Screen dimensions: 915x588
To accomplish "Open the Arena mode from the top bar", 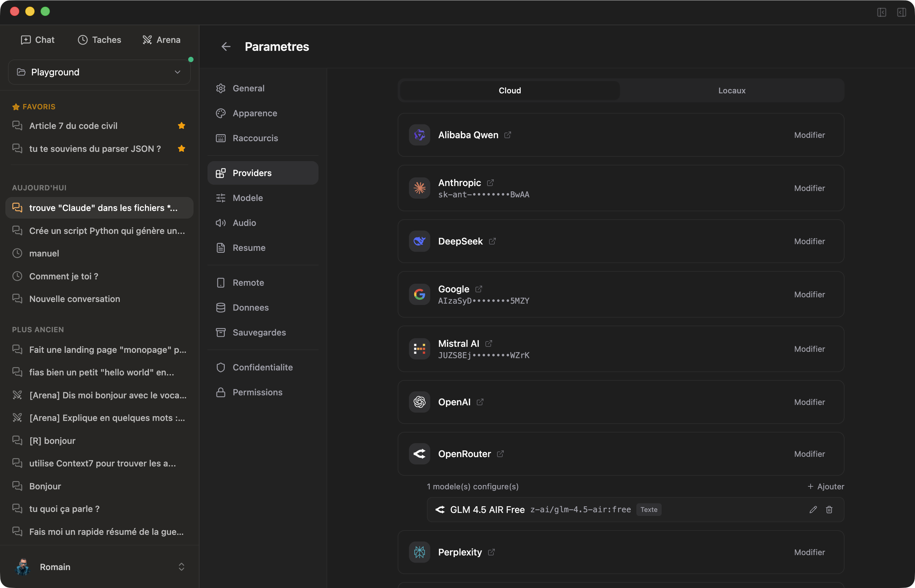I will (161, 40).
